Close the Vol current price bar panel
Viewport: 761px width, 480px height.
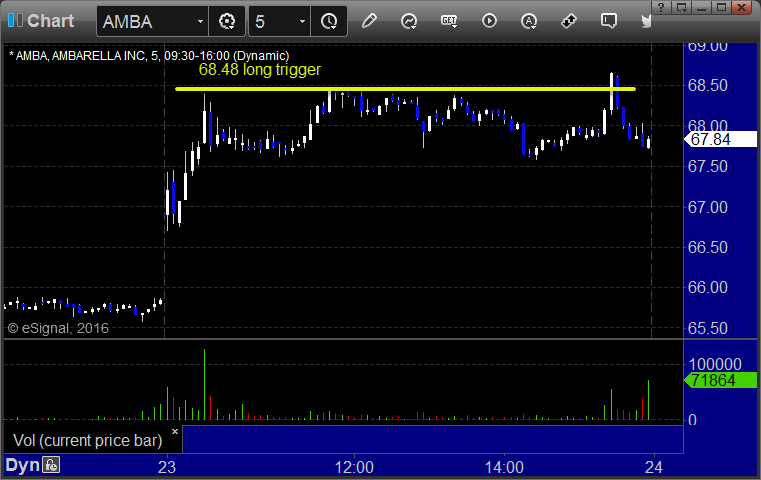(x=175, y=431)
